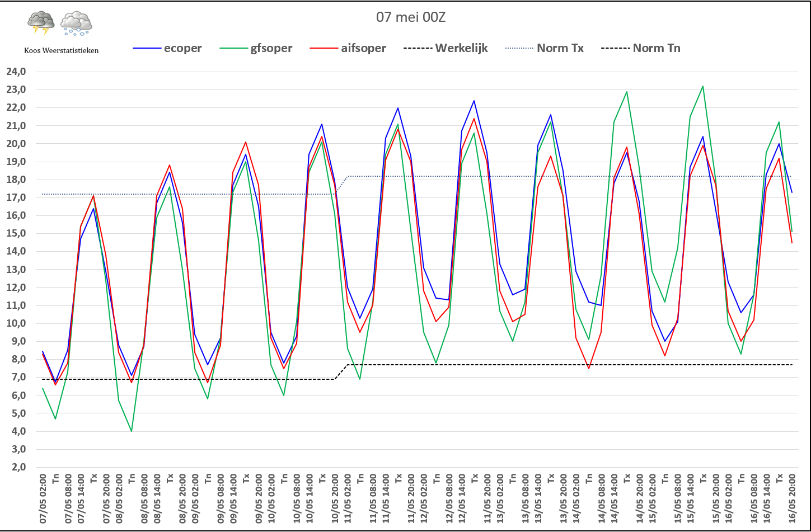
Task: Click the thunderstorm cloud icon
Action: pos(41,23)
